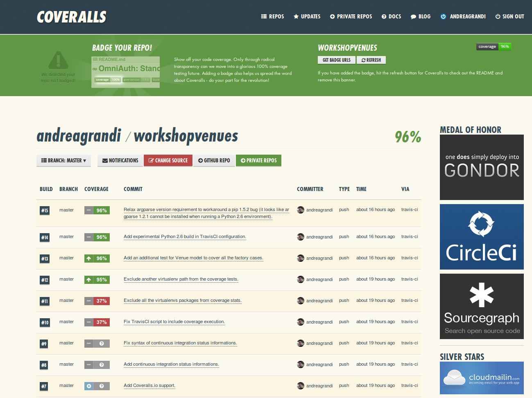This screenshot has width=532, height=398.
Task: Click the COMMITTER column header
Action: 310,189
